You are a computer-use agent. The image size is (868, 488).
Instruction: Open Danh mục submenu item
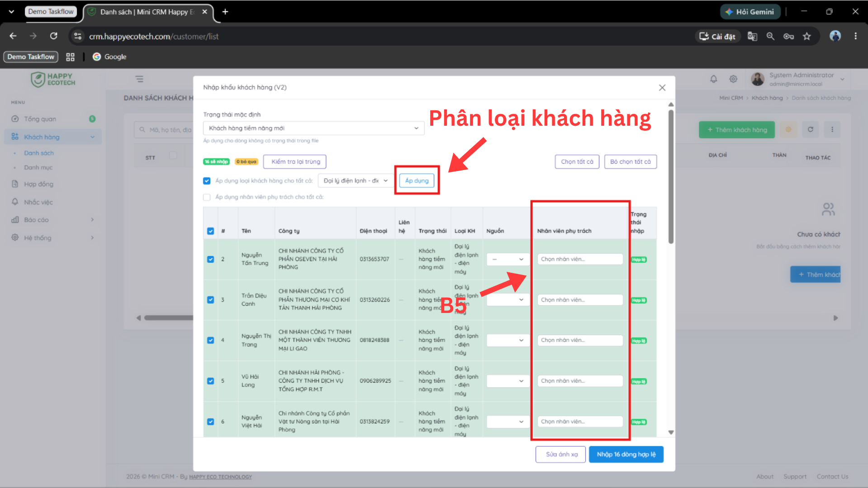[x=38, y=168]
